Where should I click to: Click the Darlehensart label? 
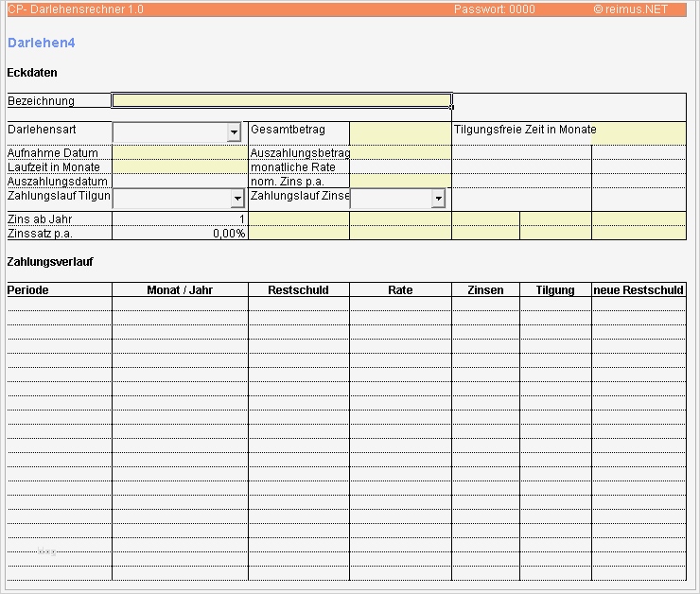click(42, 130)
